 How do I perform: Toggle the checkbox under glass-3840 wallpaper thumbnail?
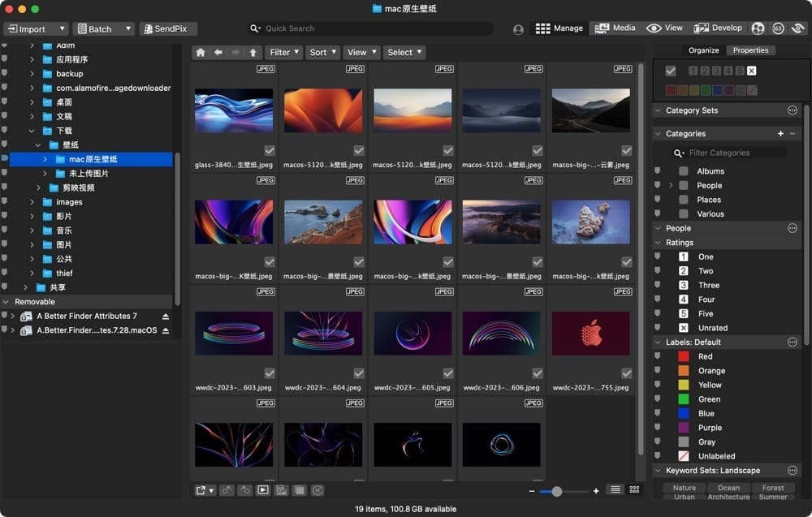270,150
